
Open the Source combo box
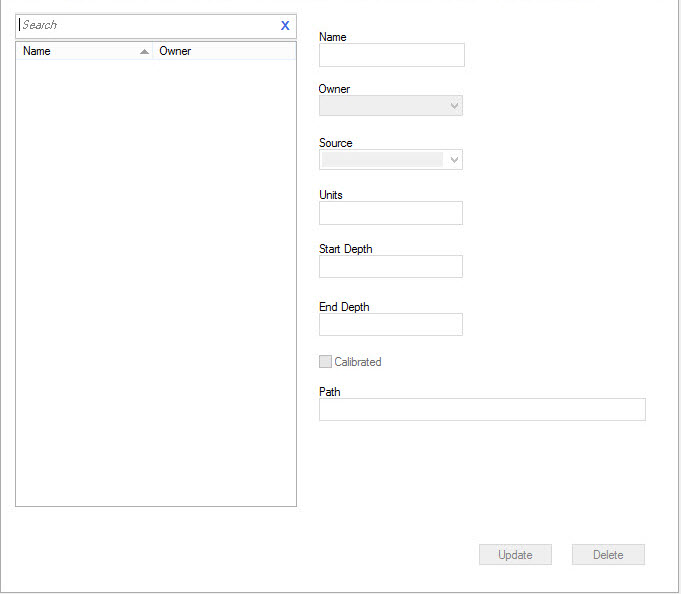382,160
